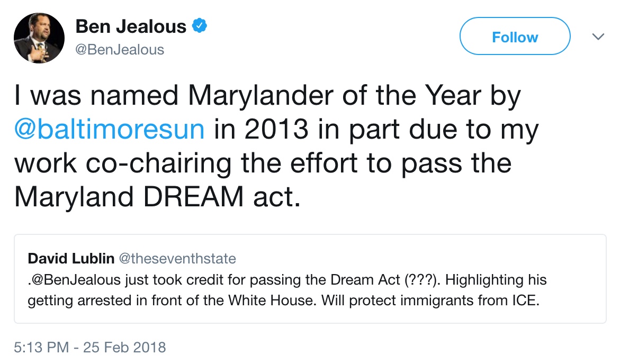The width and height of the screenshot is (629, 364).
Task: Click the 5:13 PM timestamp
Action: (41, 347)
